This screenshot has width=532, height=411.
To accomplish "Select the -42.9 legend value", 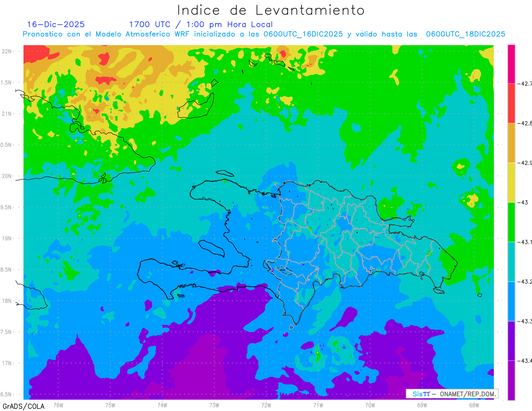I will click(524, 163).
